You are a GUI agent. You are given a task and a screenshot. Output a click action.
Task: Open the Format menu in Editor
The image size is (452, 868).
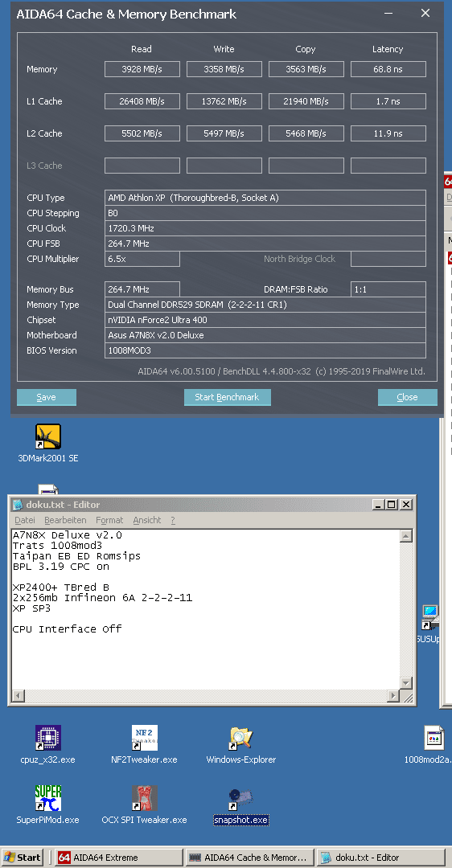pos(109,520)
